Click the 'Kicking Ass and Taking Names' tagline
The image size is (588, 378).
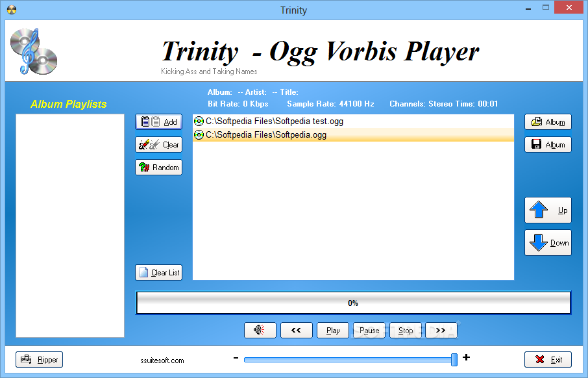click(209, 71)
